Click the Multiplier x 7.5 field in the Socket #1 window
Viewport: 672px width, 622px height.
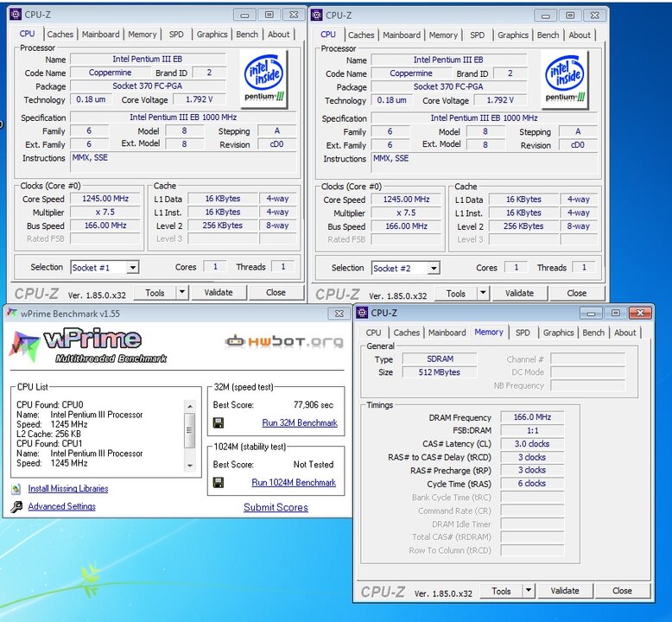coord(105,213)
